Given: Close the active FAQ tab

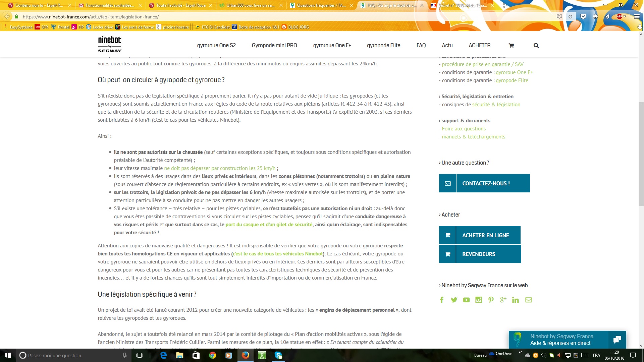Looking at the screenshot, I should [x=422, y=5].
